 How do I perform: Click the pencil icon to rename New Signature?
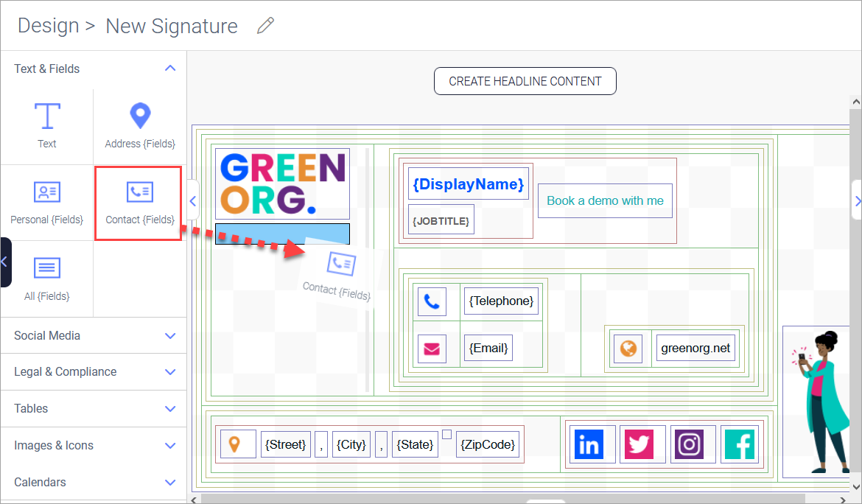pos(266,25)
